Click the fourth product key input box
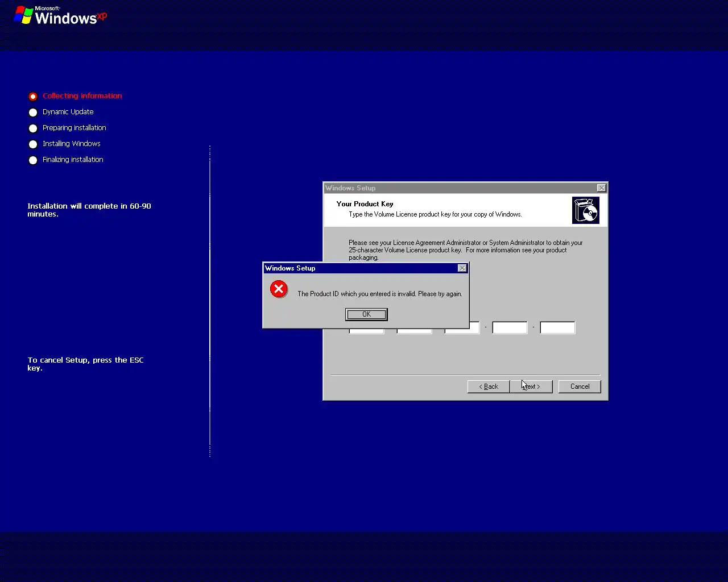 tap(510, 327)
